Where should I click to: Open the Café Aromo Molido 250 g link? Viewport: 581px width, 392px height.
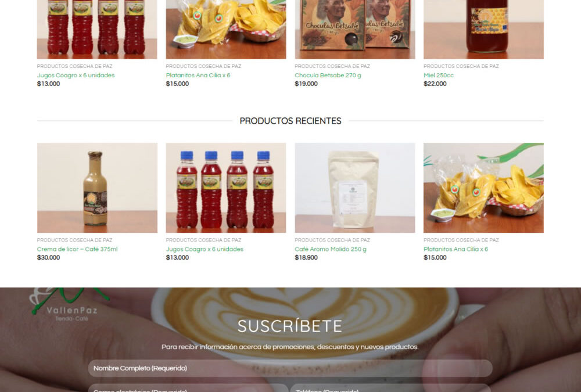point(331,249)
